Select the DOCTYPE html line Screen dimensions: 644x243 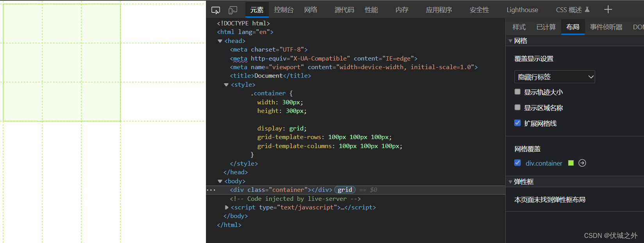click(243, 23)
